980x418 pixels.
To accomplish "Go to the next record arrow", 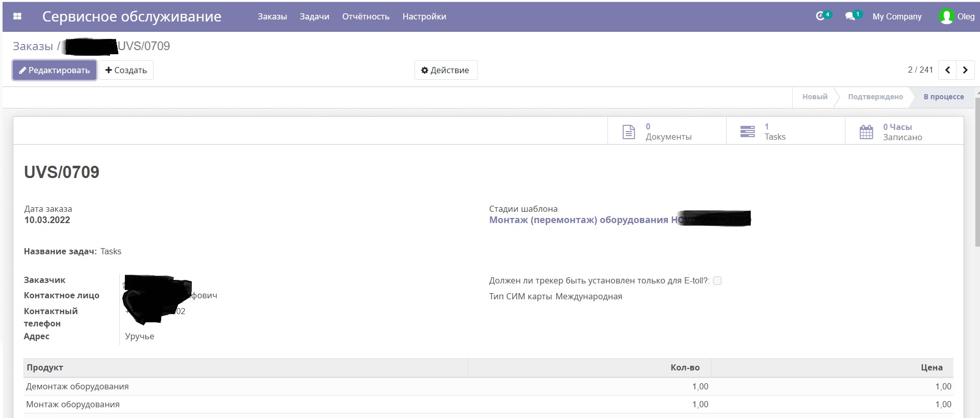I will [x=965, y=70].
